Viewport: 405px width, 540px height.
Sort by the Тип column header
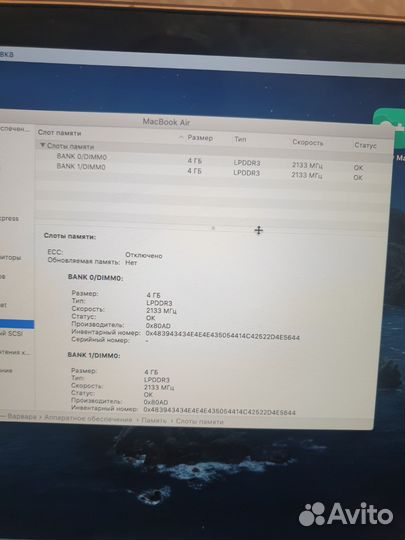(x=240, y=139)
